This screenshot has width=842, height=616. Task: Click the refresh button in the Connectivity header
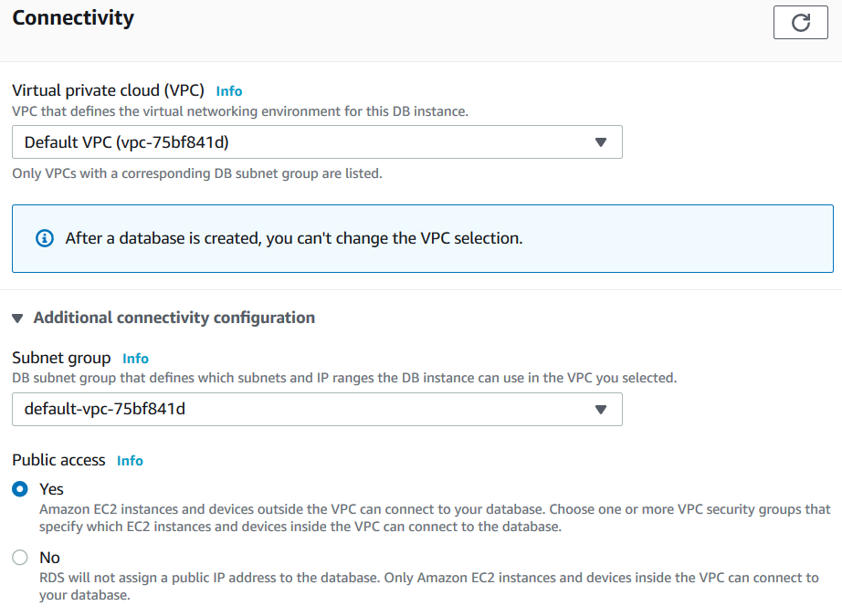click(x=800, y=23)
